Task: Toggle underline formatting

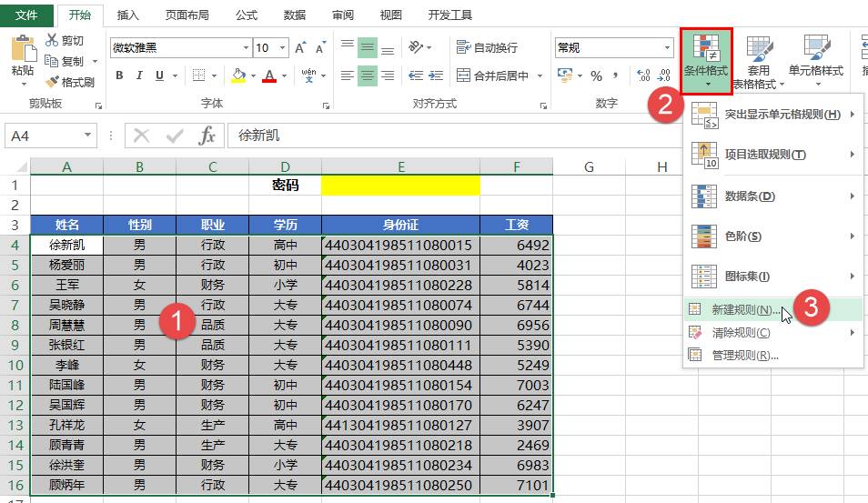Action: pyautogui.click(x=159, y=75)
